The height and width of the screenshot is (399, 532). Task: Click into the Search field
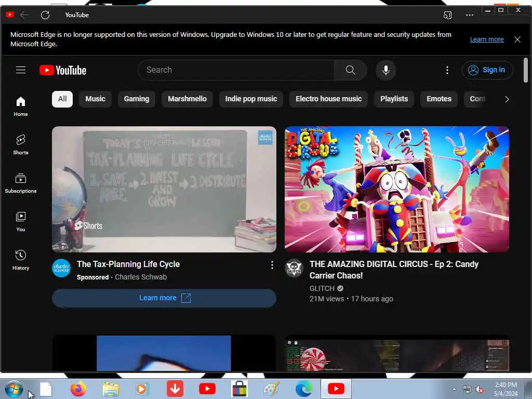pyautogui.click(x=236, y=70)
